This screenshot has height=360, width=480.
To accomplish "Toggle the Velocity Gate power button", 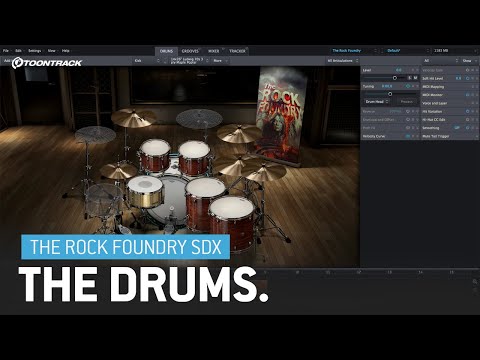I will (467, 70).
